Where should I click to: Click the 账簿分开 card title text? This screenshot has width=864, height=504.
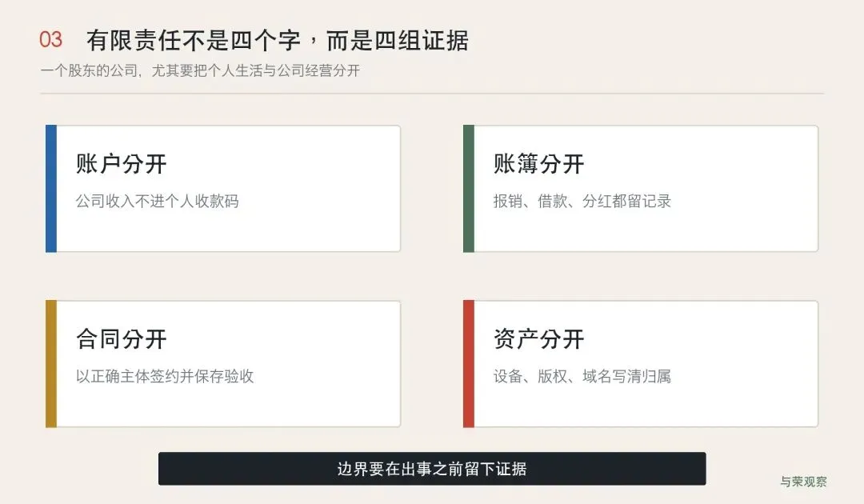tap(539, 164)
